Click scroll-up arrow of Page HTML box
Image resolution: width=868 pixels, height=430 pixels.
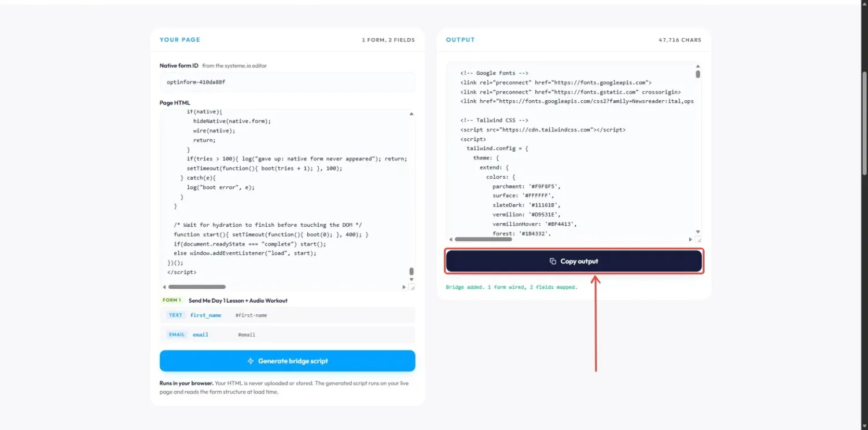pos(411,114)
